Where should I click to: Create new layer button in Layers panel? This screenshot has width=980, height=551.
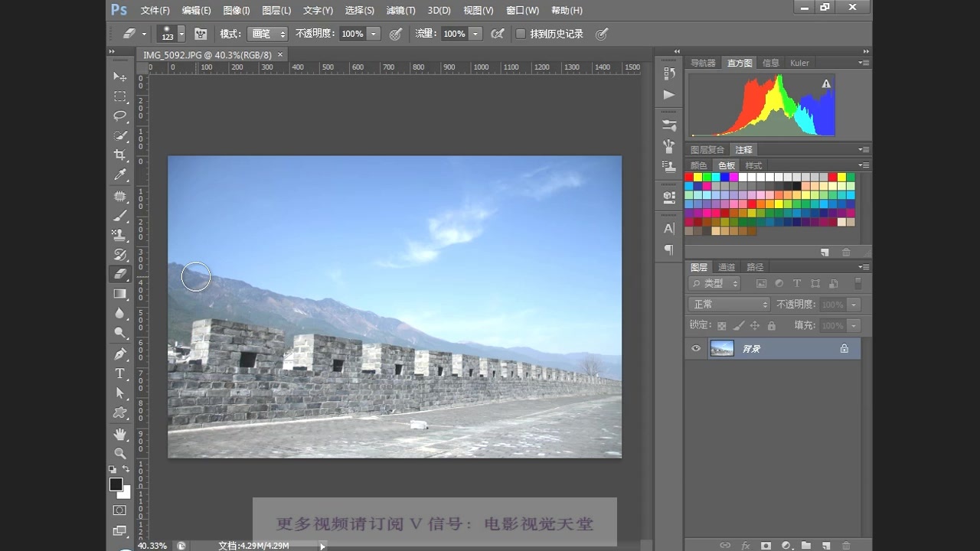(825, 546)
